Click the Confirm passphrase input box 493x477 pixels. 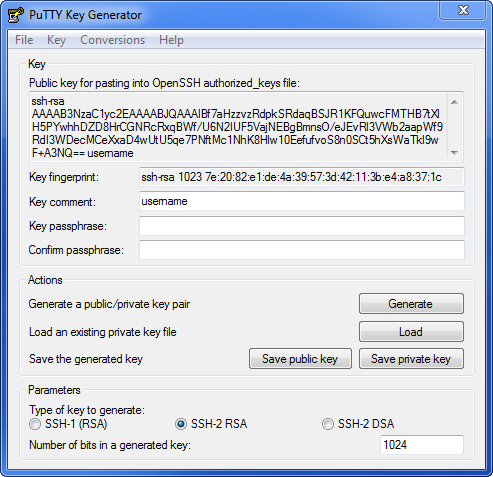[x=302, y=250]
